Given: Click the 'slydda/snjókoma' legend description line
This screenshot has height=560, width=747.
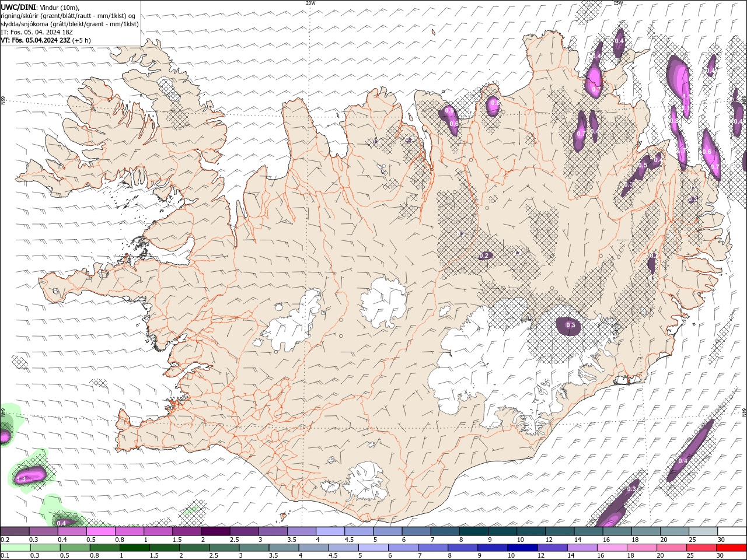Looking at the screenshot, I should (70, 24).
